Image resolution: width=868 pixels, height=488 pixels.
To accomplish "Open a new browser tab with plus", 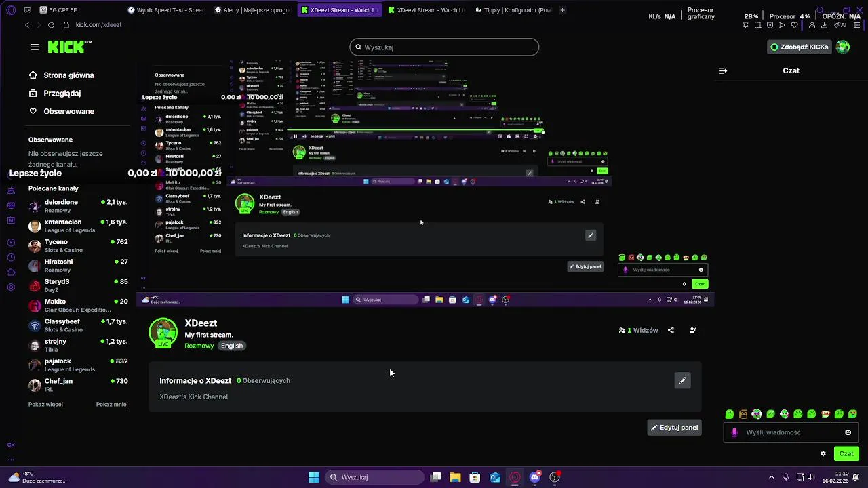I will [x=562, y=10].
